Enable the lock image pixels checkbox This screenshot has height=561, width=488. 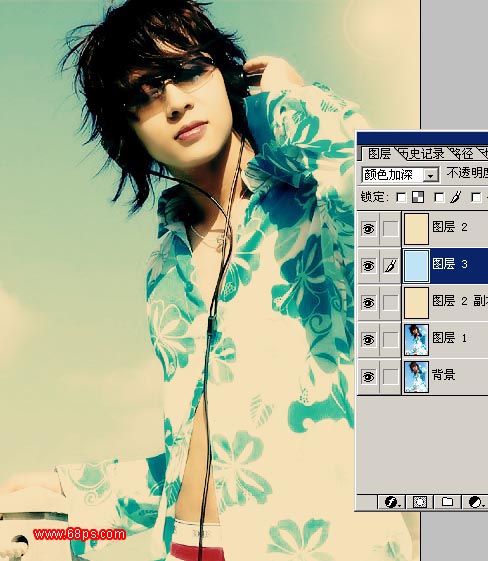[439, 197]
